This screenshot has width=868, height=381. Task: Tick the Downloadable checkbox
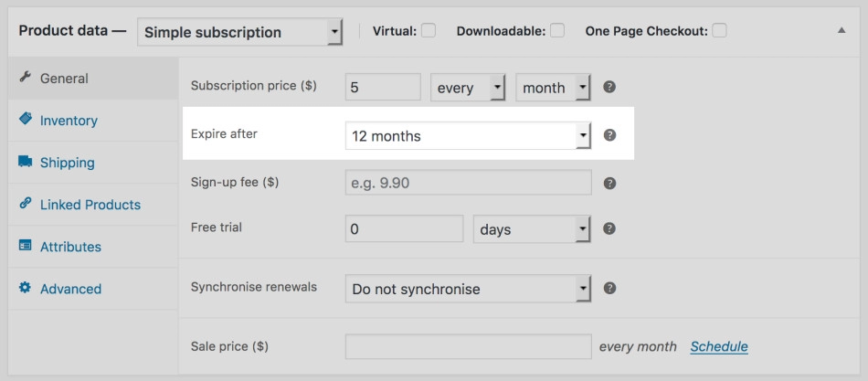tap(557, 30)
